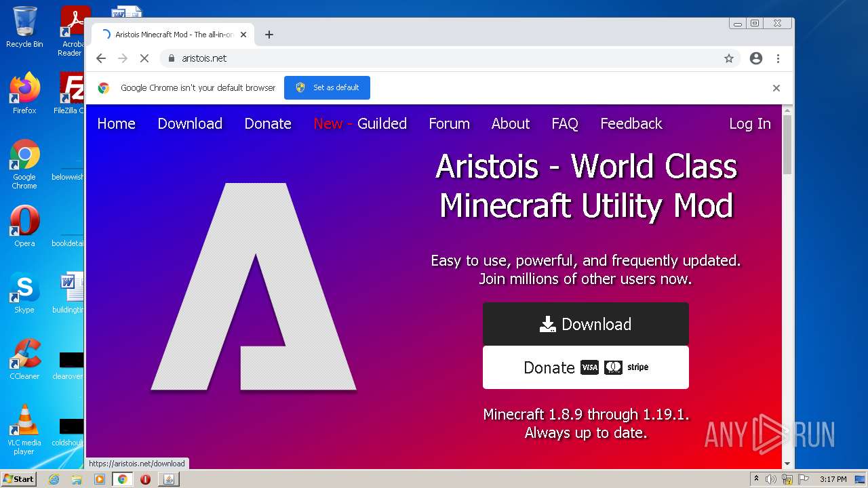
Task: Select the Aristois Minecraft Mod tab
Action: click(174, 35)
